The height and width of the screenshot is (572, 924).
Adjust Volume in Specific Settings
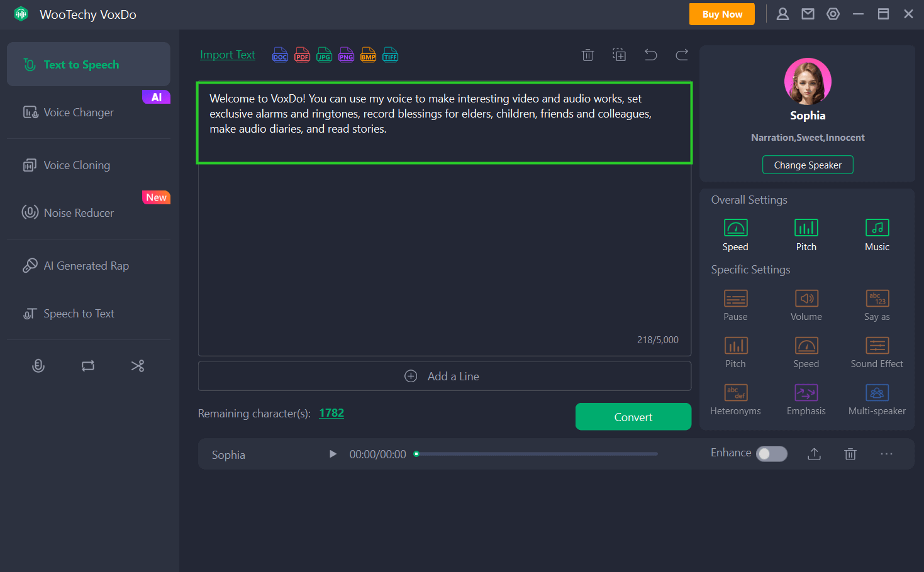806,304
